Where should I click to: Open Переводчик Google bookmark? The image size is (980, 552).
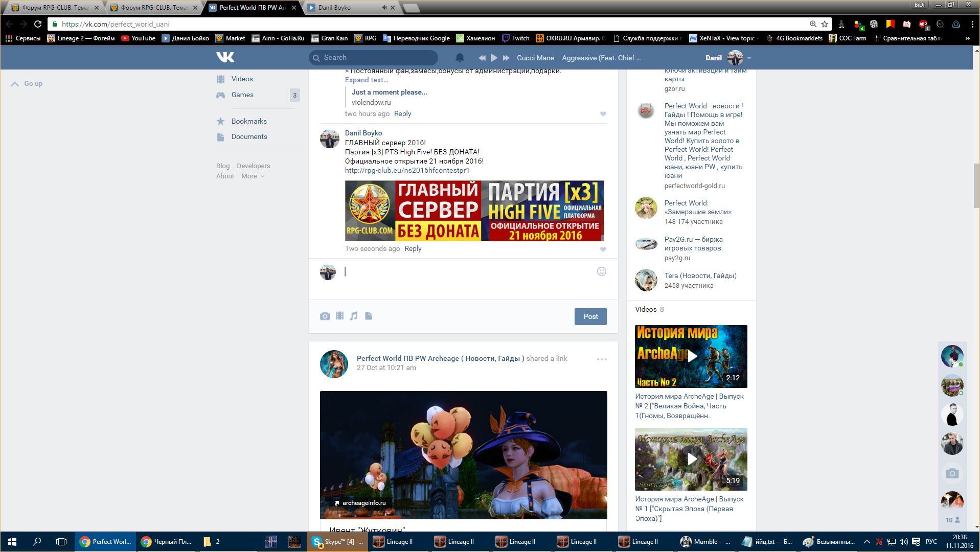[x=416, y=38]
